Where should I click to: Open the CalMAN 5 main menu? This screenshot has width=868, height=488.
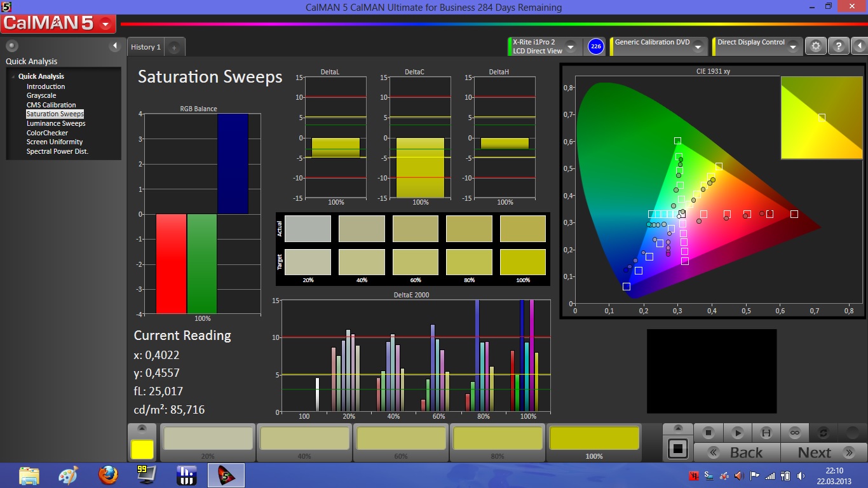click(x=105, y=25)
